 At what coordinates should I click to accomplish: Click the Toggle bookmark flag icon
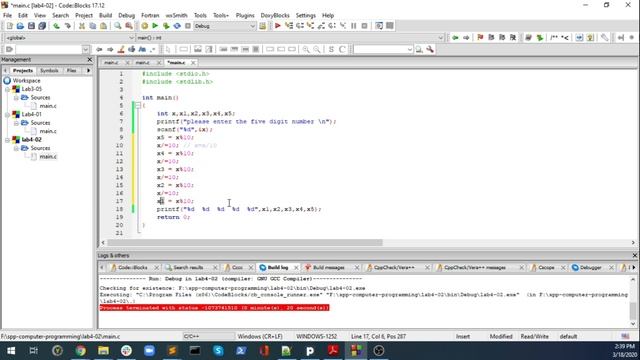[x=480, y=38]
